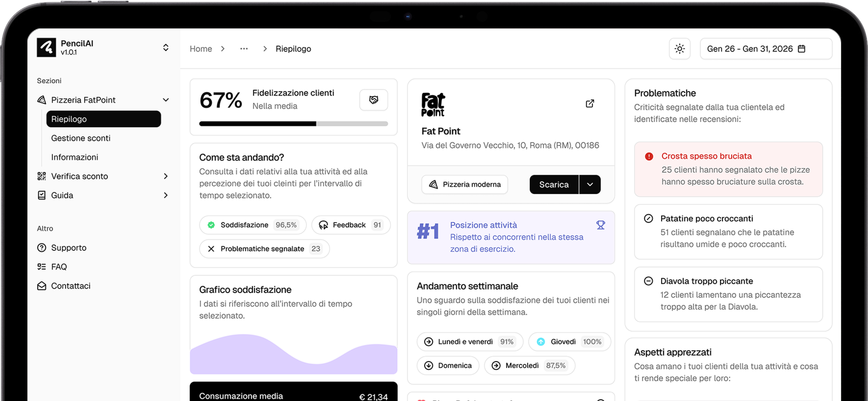This screenshot has width=868, height=401.
Task: Click the Scarica button
Action: (x=554, y=184)
